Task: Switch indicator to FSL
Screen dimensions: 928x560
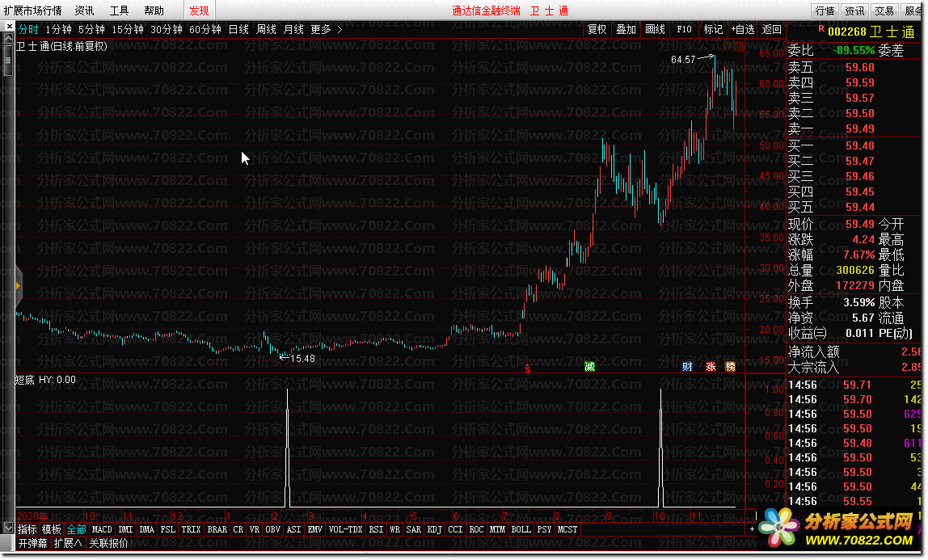Action: [168, 529]
